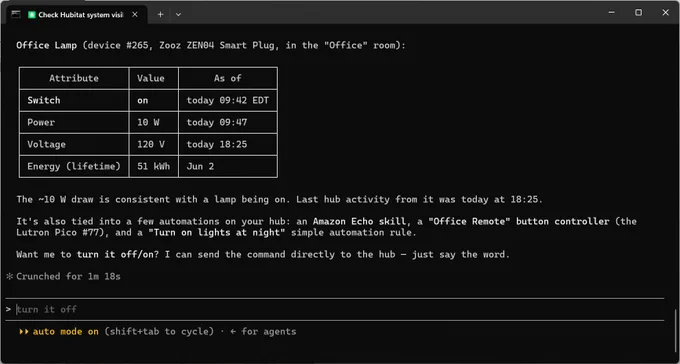Click the 'As of' table header
The width and height of the screenshot is (680, 364).
pyautogui.click(x=228, y=78)
